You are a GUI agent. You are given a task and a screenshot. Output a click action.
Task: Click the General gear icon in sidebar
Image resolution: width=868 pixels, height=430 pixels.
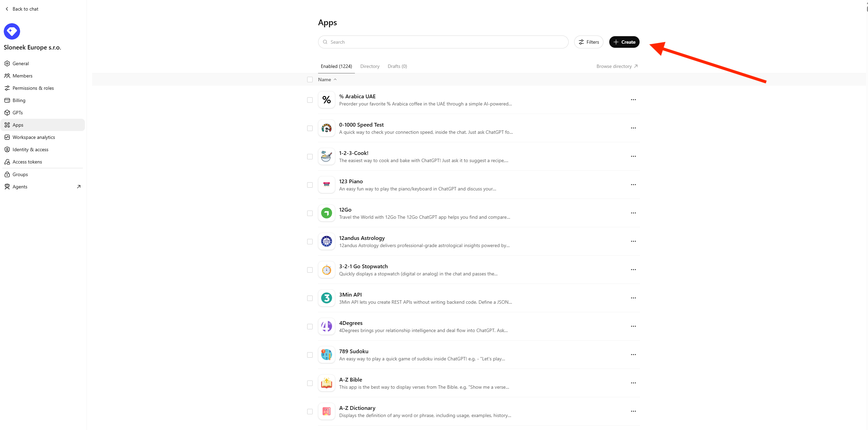[x=7, y=63]
